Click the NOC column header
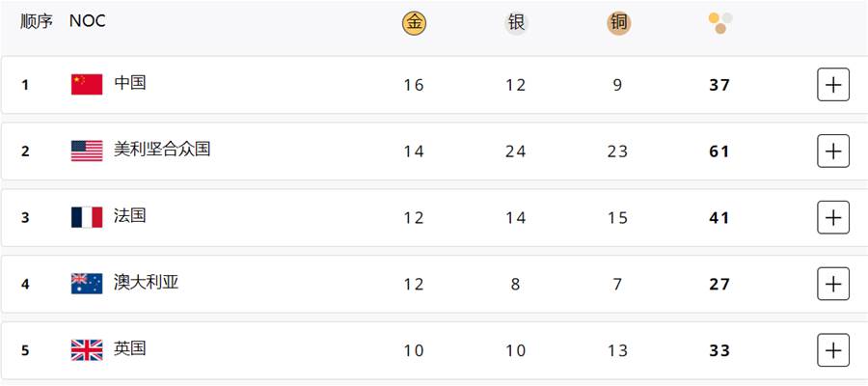This screenshot has width=868, height=386. click(x=88, y=21)
